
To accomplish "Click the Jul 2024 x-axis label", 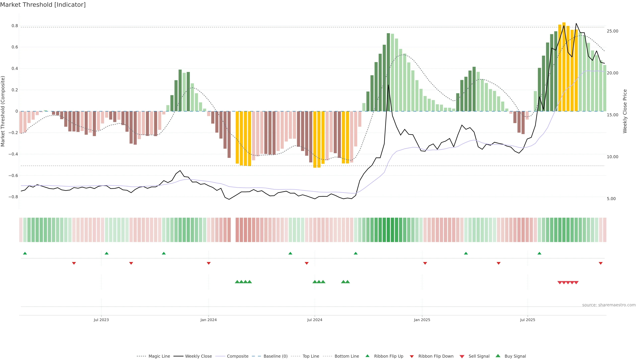I will [314, 320].
